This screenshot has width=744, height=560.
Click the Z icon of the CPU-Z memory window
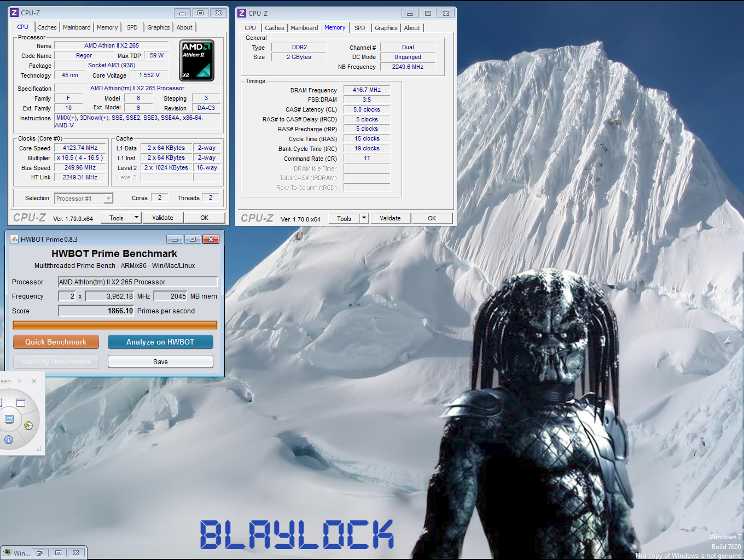point(242,13)
